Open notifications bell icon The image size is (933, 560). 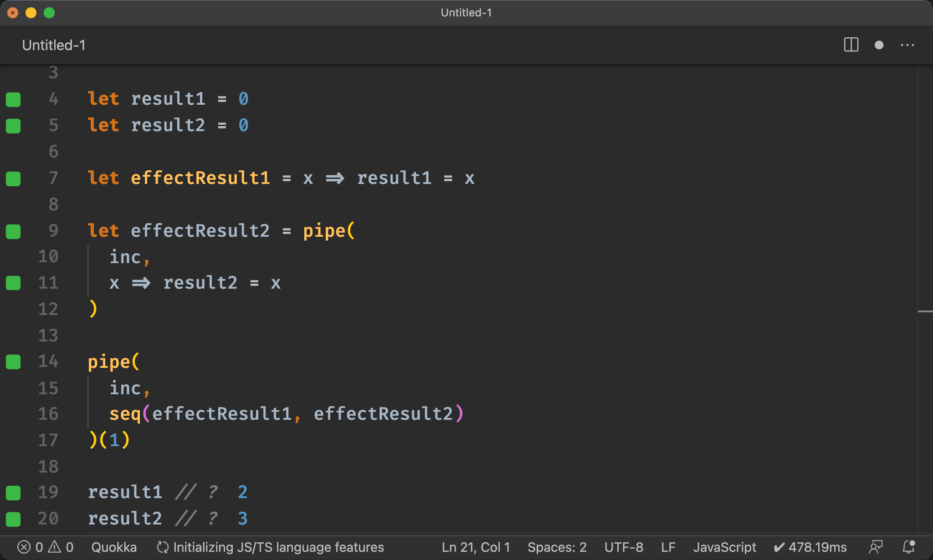tap(909, 547)
